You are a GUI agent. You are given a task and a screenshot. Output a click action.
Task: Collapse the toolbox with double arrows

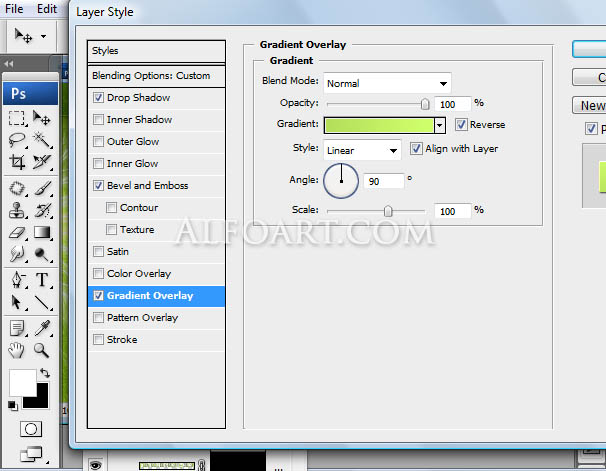(9, 64)
